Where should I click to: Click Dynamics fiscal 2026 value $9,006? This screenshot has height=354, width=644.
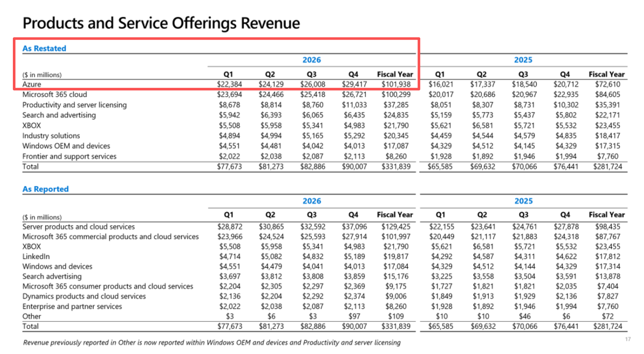(396, 296)
